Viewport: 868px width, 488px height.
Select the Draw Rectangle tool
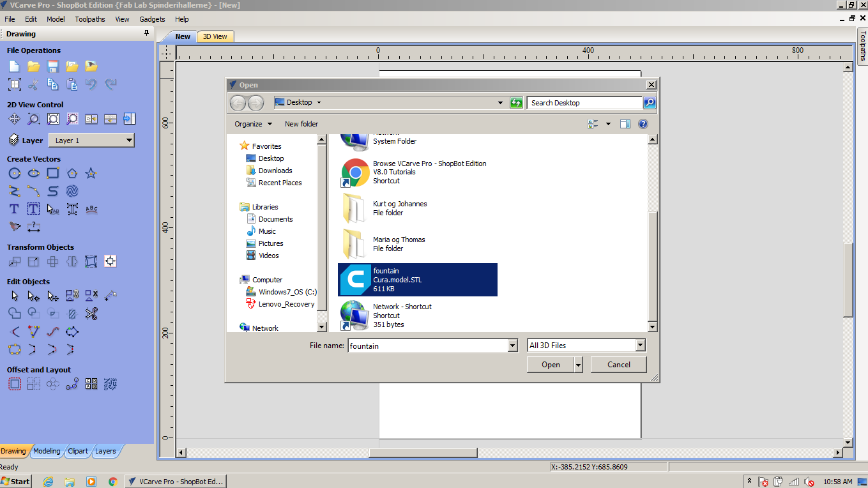53,173
